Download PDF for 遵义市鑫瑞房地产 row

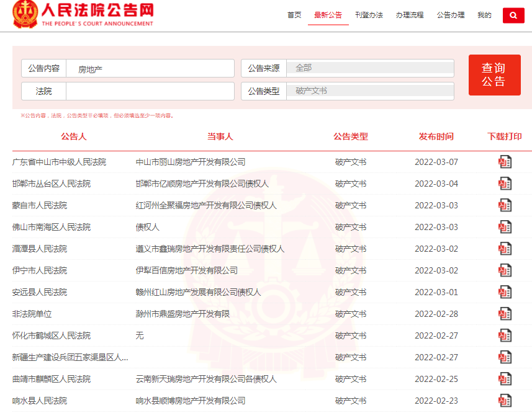point(505,249)
